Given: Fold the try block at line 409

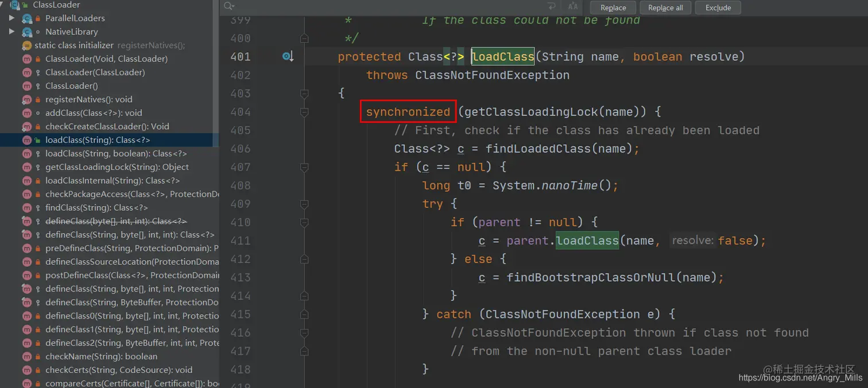Looking at the screenshot, I should point(304,204).
